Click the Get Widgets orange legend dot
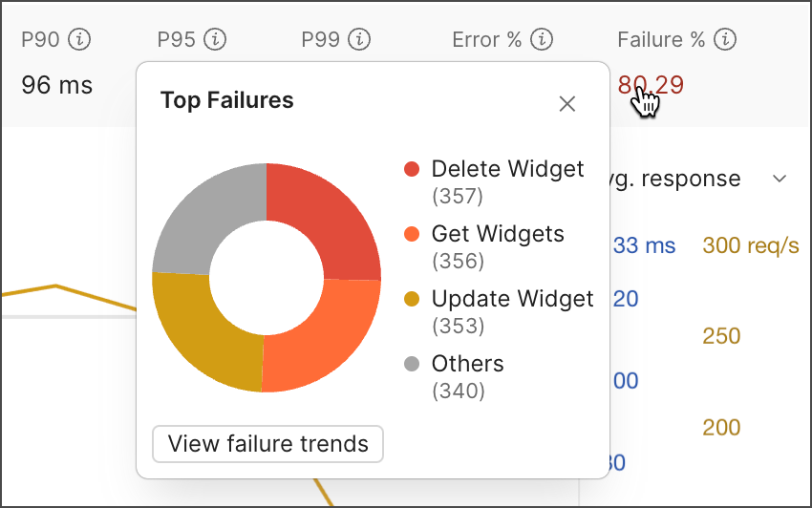Image resolution: width=812 pixels, height=508 pixels. [412, 235]
